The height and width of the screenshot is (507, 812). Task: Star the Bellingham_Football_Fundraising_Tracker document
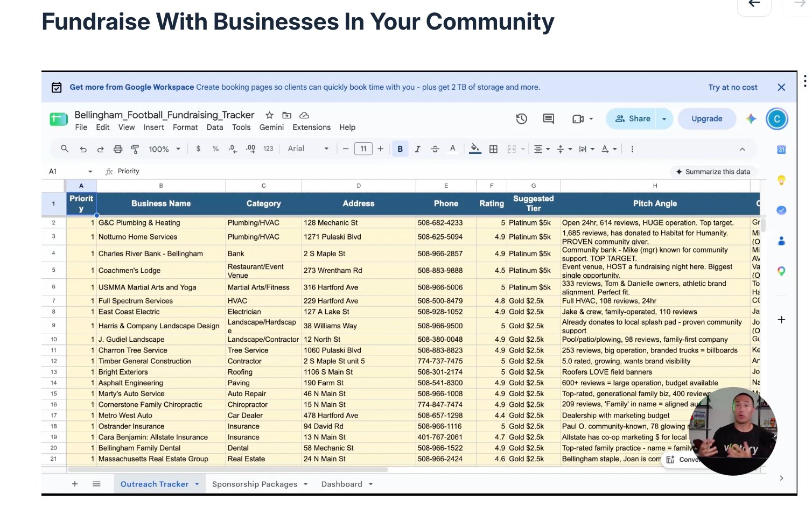269,115
